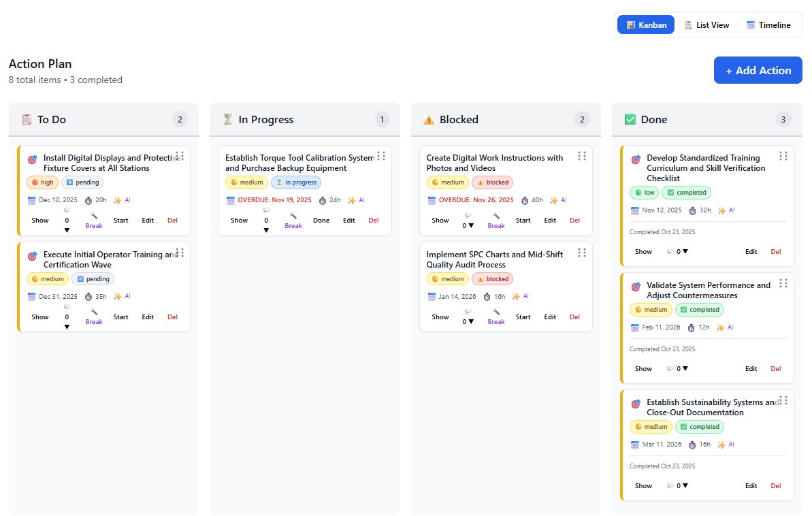Show details on Establish Torque Tool Calibration card
The image size is (812, 516).
point(239,220)
